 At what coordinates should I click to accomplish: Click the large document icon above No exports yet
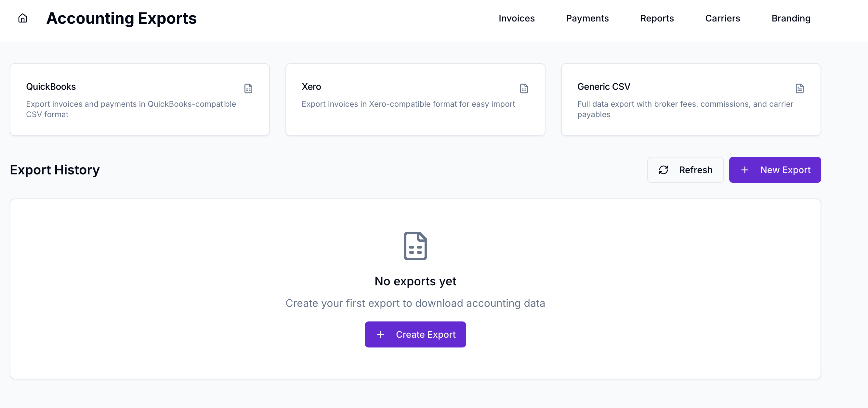pos(415,246)
